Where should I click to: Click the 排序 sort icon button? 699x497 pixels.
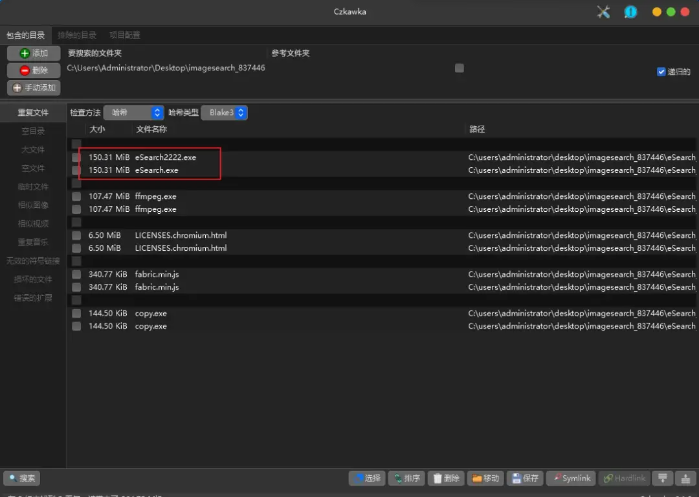tap(398, 479)
